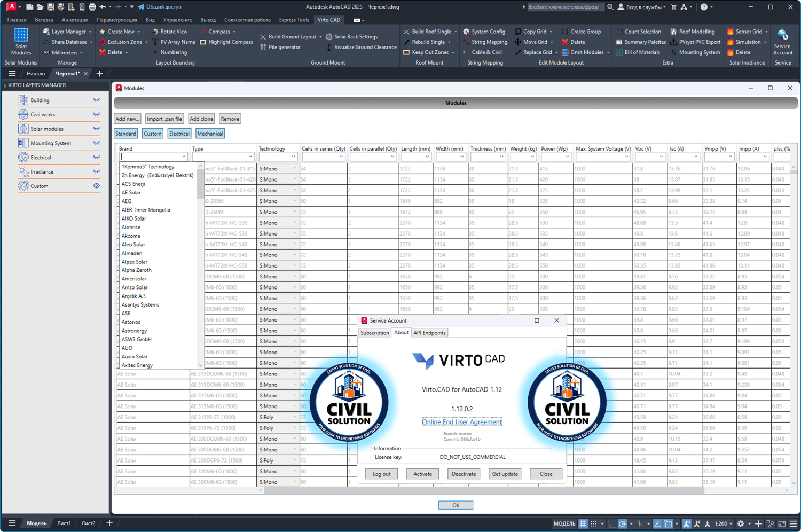Image resolution: width=801 pixels, height=532 pixels.
Task: Click PV Array Name tool
Action: click(174, 42)
